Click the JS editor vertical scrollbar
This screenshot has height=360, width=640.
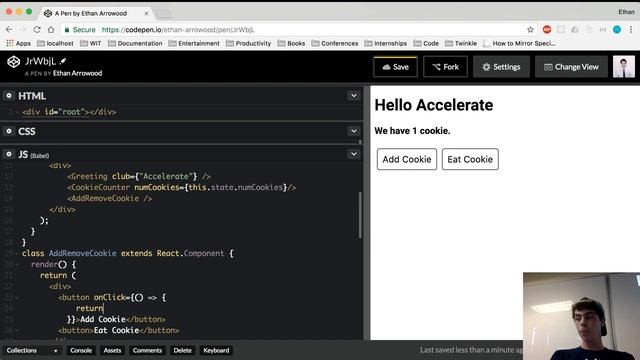[x=360, y=215]
